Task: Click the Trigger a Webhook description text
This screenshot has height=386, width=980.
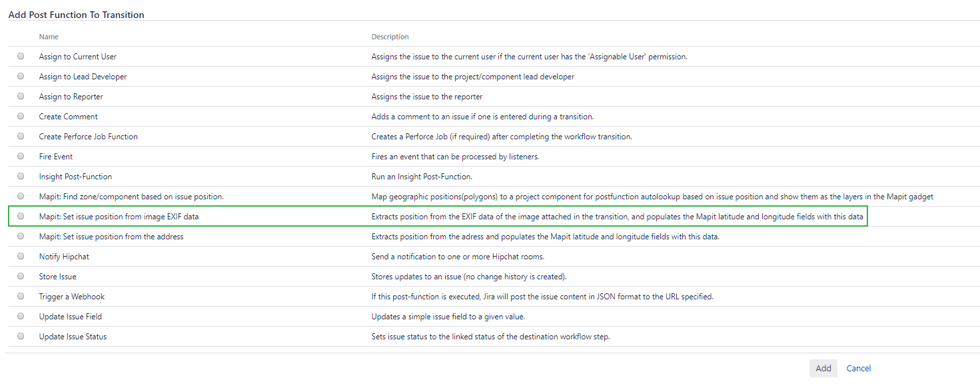Action: 542,297
